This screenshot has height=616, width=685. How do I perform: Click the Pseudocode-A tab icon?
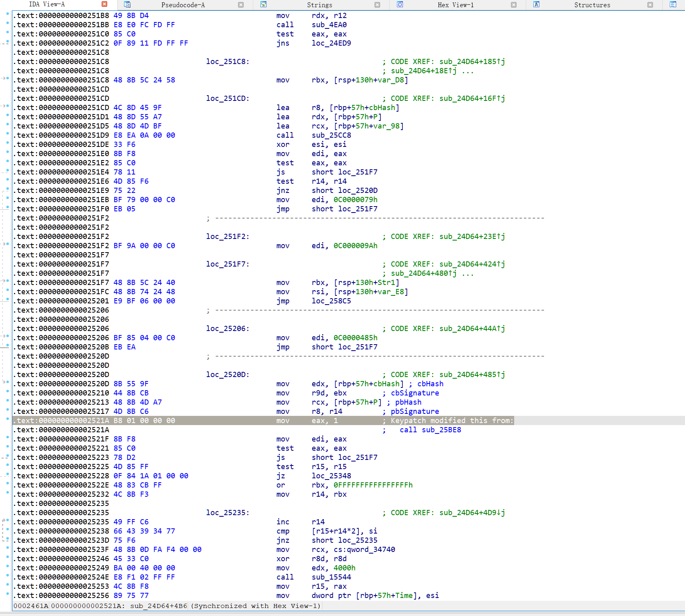point(127,5)
